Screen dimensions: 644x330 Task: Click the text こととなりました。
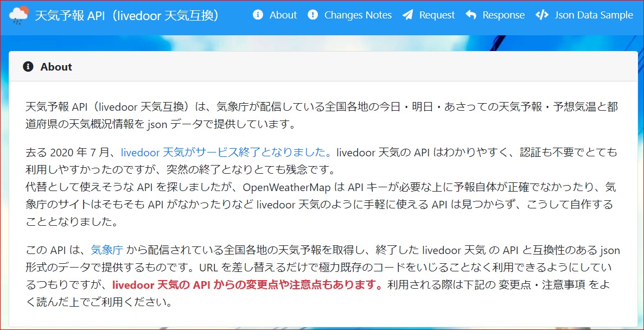pyautogui.click(x=72, y=222)
